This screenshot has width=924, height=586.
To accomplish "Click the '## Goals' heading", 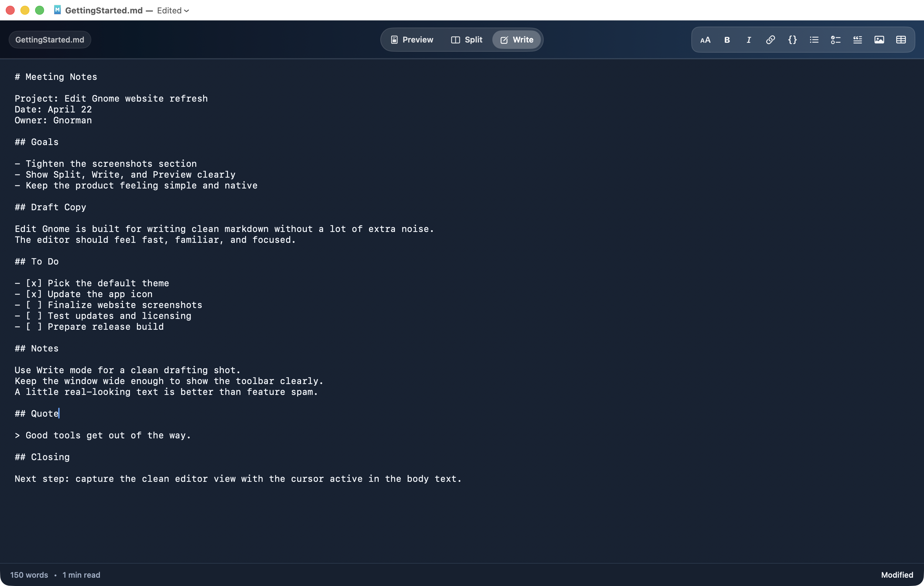I will point(36,142).
